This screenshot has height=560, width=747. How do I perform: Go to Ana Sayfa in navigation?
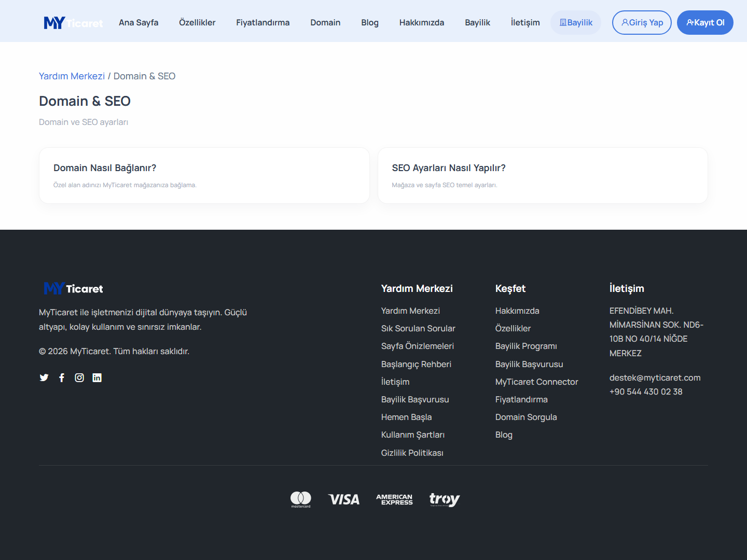(139, 23)
